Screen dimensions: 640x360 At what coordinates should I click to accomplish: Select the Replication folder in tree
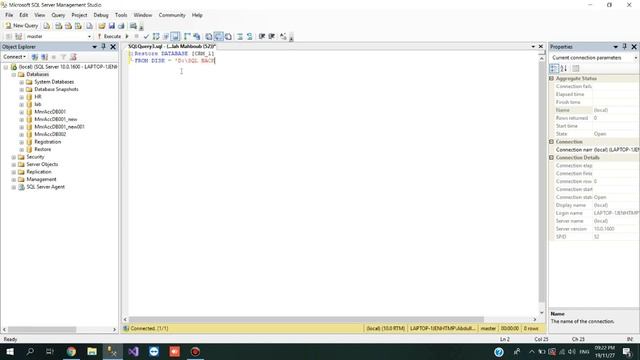(39, 172)
